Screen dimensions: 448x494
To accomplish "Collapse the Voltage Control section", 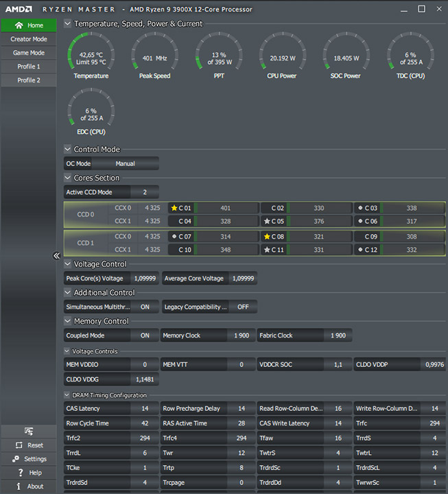I will pyautogui.click(x=67, y=264).
